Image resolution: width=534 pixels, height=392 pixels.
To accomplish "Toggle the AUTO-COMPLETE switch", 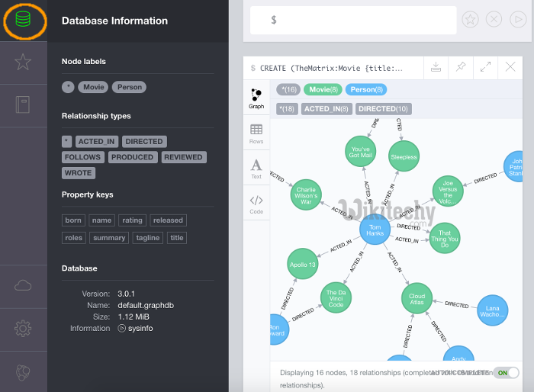I will tap(502, 372).
